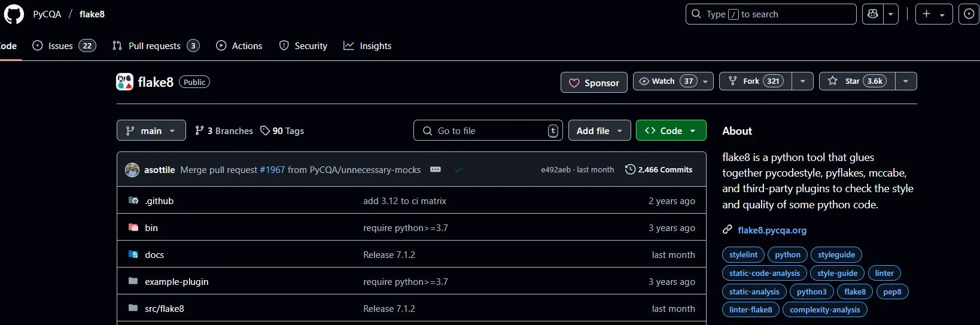Switch to the Security tab
980x325 pixels.
tap(303, 45)
